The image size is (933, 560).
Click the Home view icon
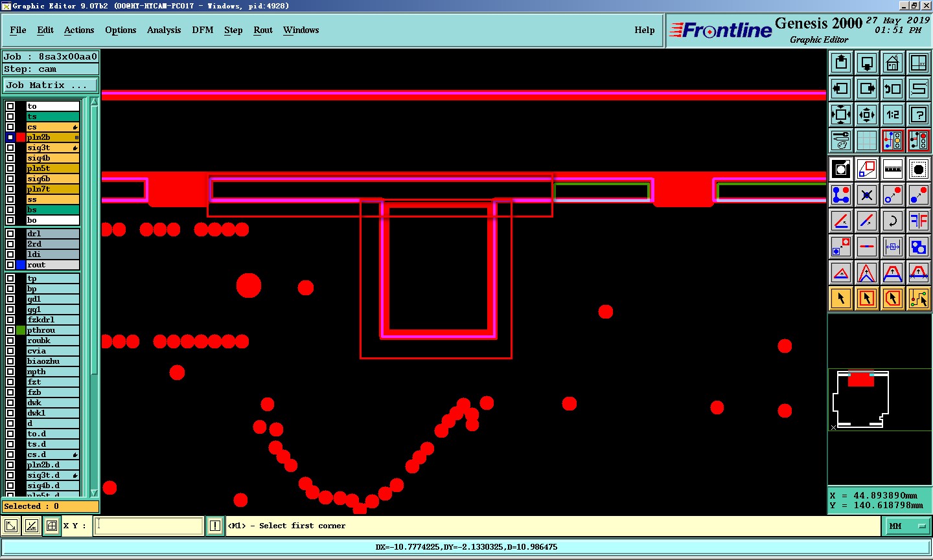[892, 63]
